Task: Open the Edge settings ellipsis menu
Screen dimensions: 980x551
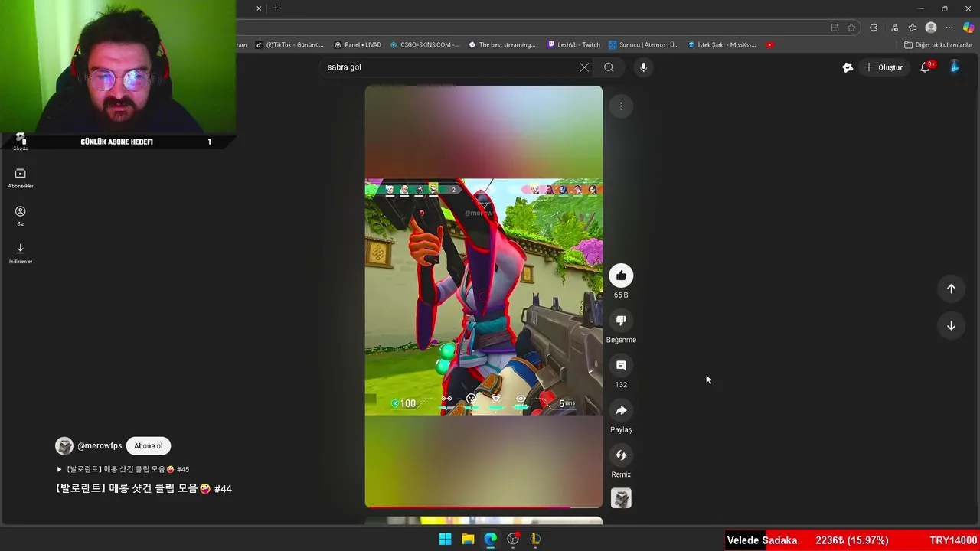Action: point(949,28)
